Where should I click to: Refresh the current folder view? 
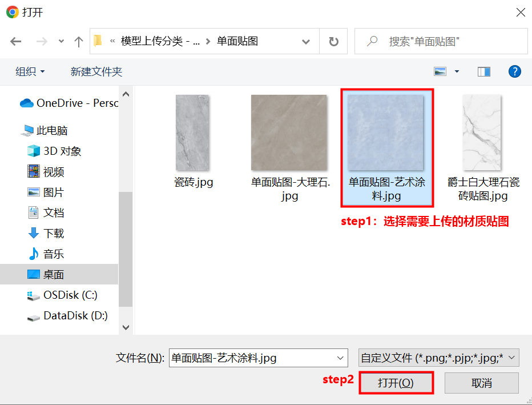pos(333,42)
